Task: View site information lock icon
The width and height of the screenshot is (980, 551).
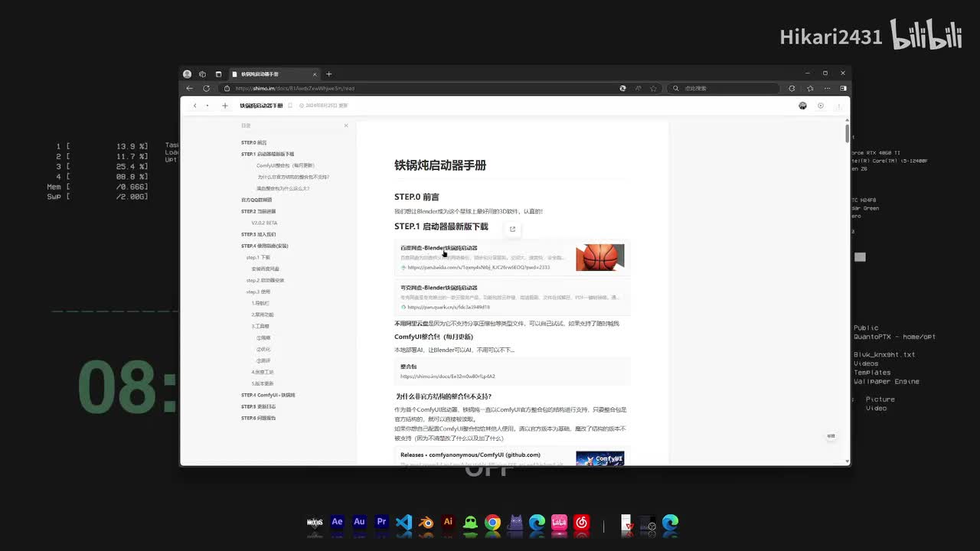Action: 227,88
